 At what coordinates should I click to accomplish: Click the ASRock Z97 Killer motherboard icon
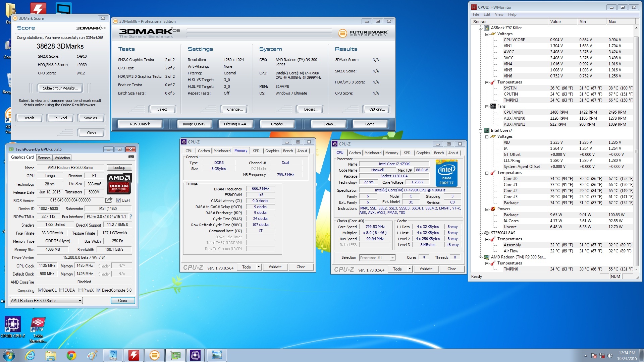tap(487, 28)
